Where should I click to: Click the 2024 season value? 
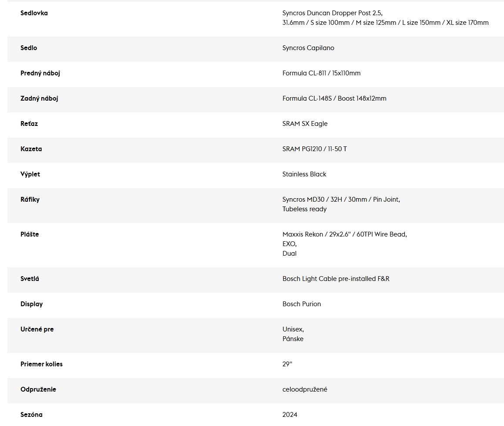[290, 415]
